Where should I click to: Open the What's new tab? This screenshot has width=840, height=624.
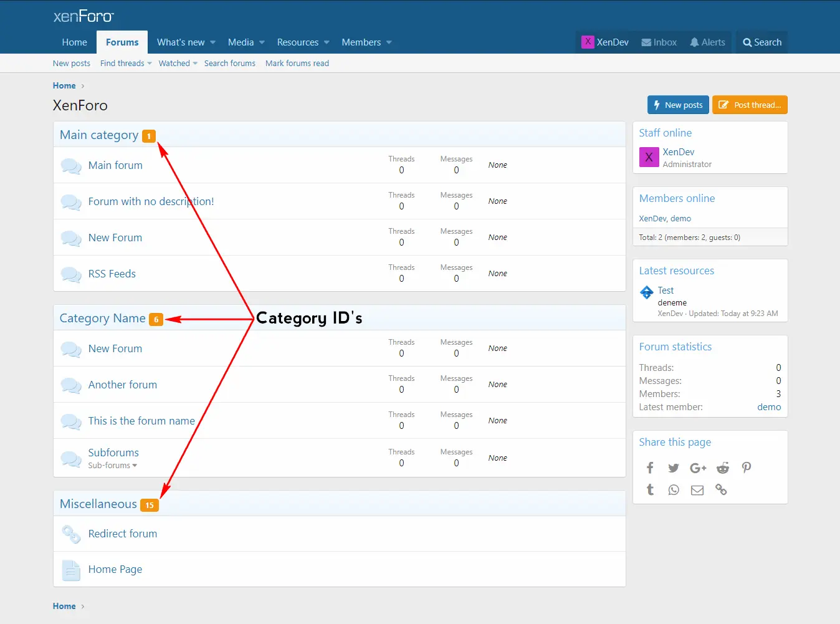tap(181, 42)
